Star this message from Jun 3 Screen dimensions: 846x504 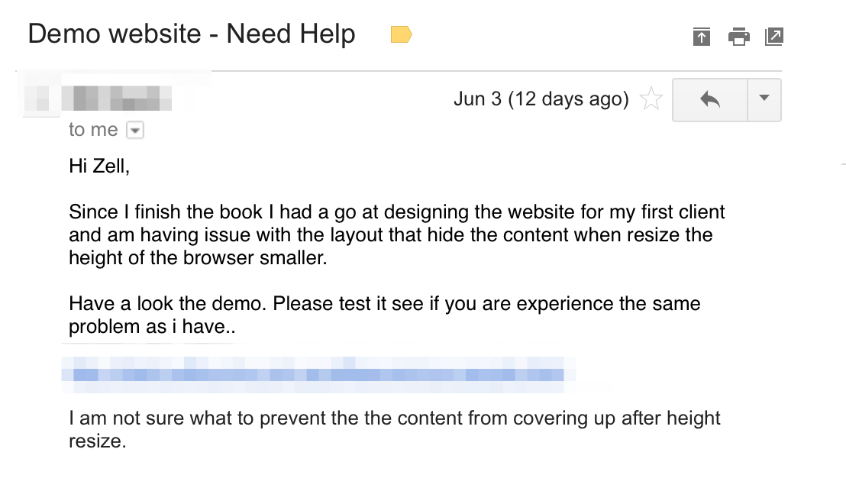(651, 99)
